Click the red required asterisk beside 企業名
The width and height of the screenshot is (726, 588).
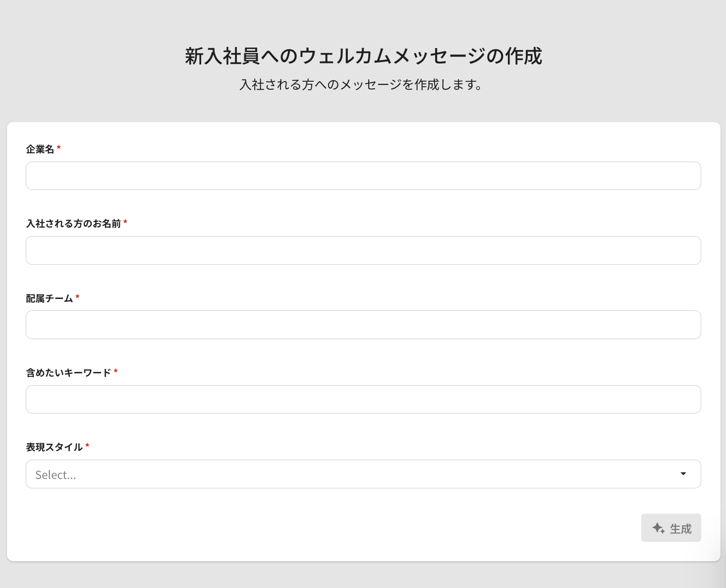tap(59, 148)
